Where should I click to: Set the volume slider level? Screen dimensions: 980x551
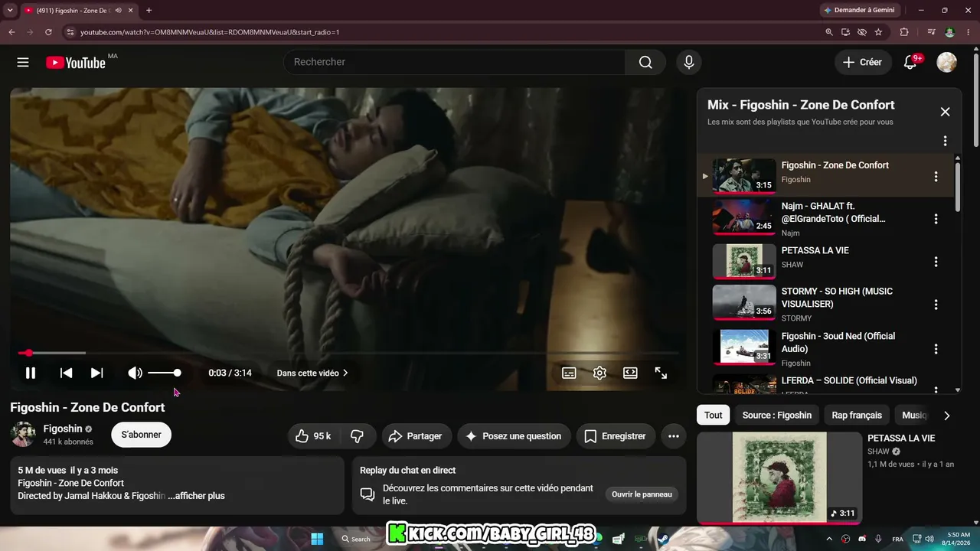click(x=165, y=373)
